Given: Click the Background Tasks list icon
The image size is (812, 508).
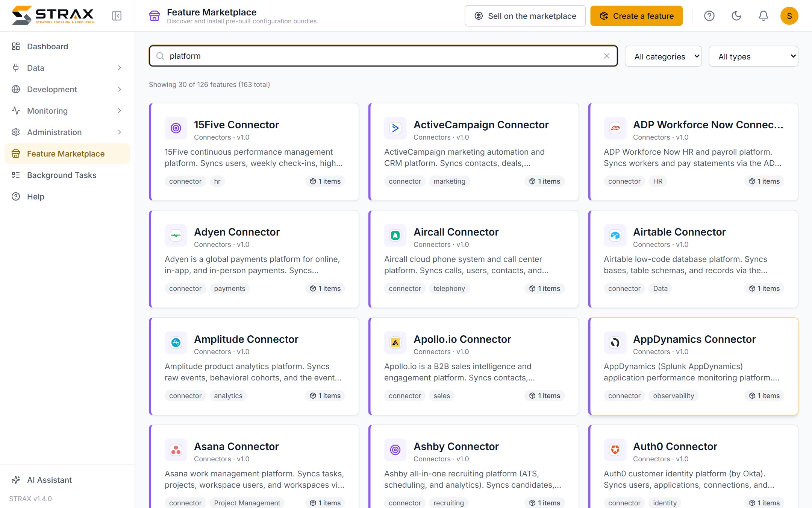Looking at the screenshot, I should point(16,175).
